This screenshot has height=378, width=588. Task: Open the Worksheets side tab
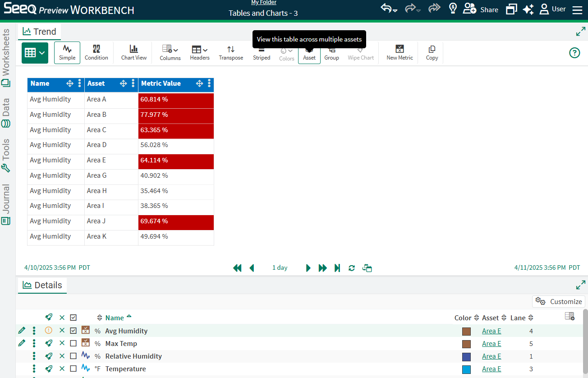pyautogui.click(x=6, y=57)
